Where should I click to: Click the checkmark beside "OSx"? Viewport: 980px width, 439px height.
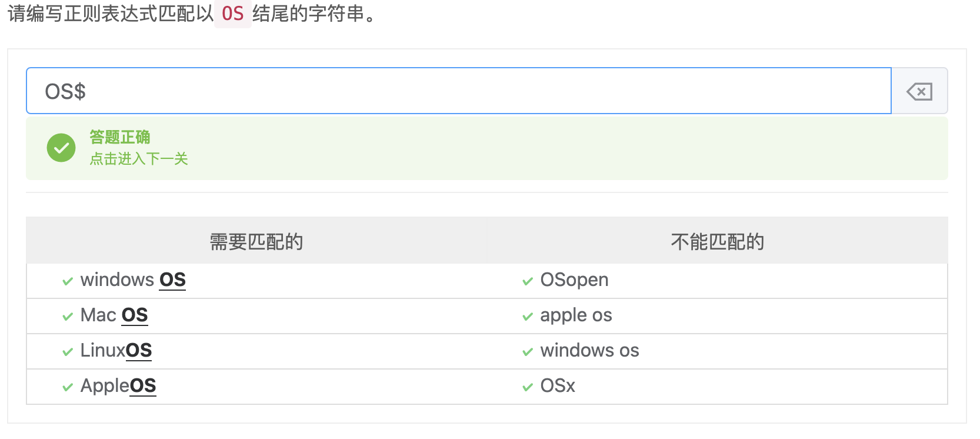click(528, 387)
